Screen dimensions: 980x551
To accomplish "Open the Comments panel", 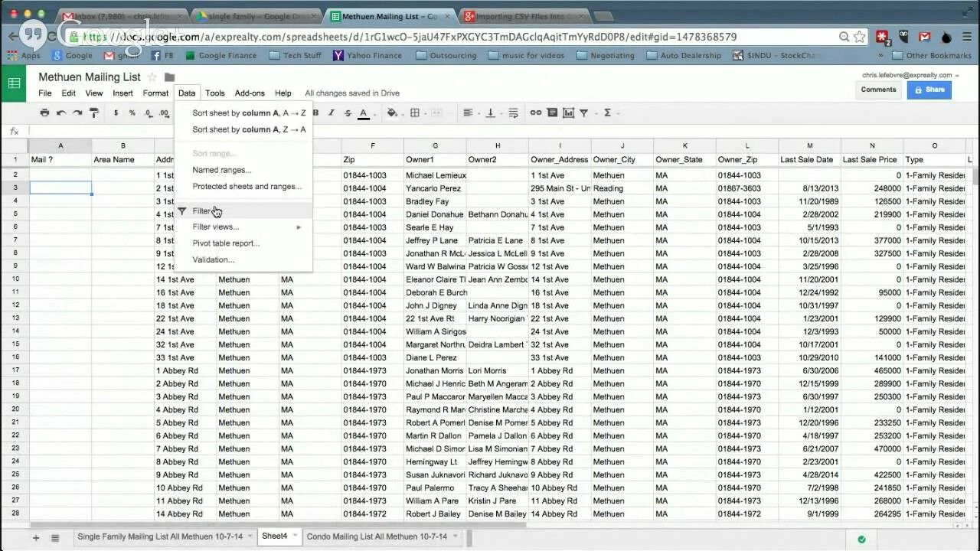I will click(877, 90).
